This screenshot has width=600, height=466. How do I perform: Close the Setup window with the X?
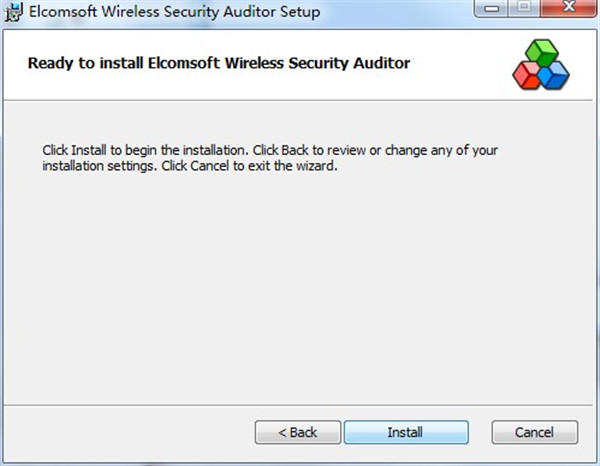coord(569,8)
